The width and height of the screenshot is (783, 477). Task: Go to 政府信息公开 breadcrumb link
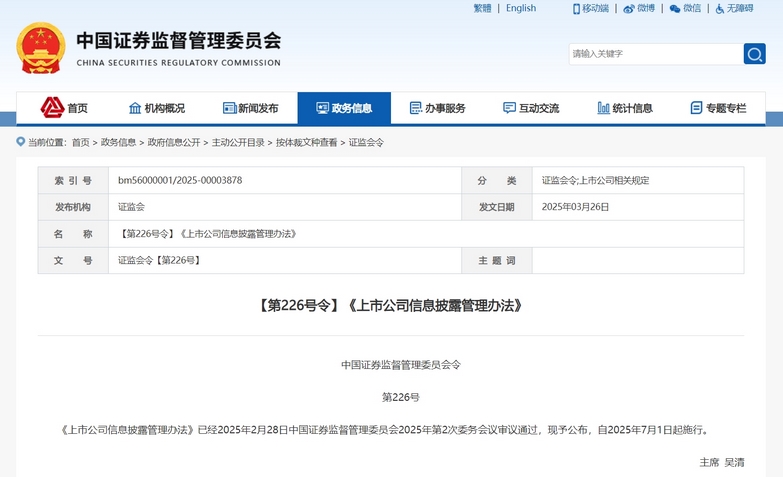174,143
